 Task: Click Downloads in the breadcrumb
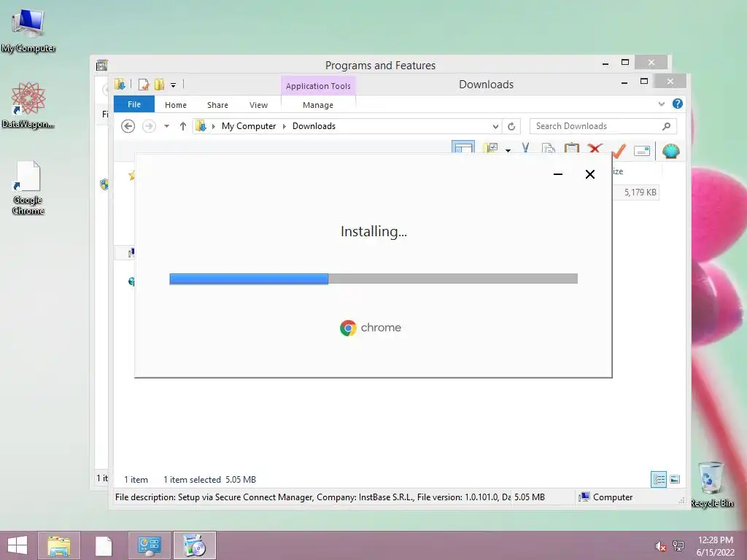click(314, 126)
